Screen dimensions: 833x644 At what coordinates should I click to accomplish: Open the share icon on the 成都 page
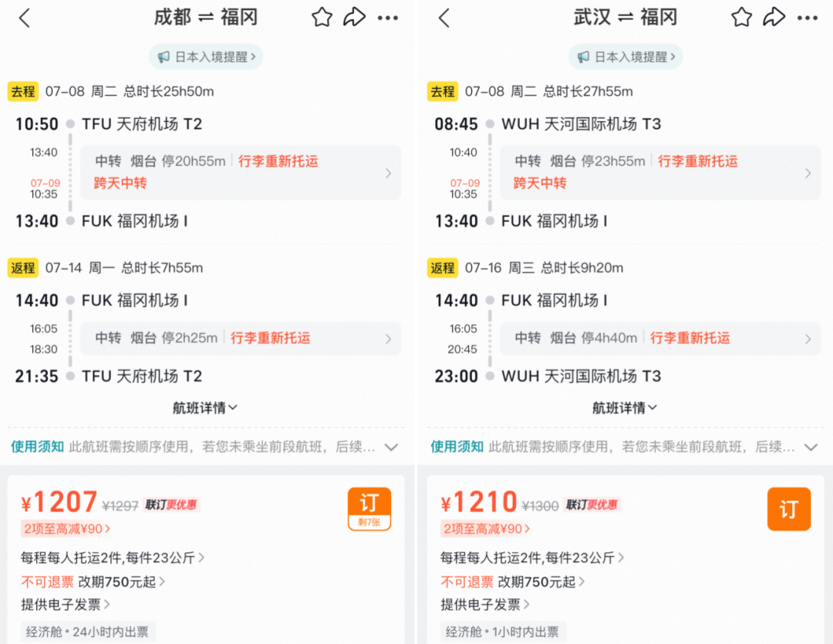tap(355, 17)
